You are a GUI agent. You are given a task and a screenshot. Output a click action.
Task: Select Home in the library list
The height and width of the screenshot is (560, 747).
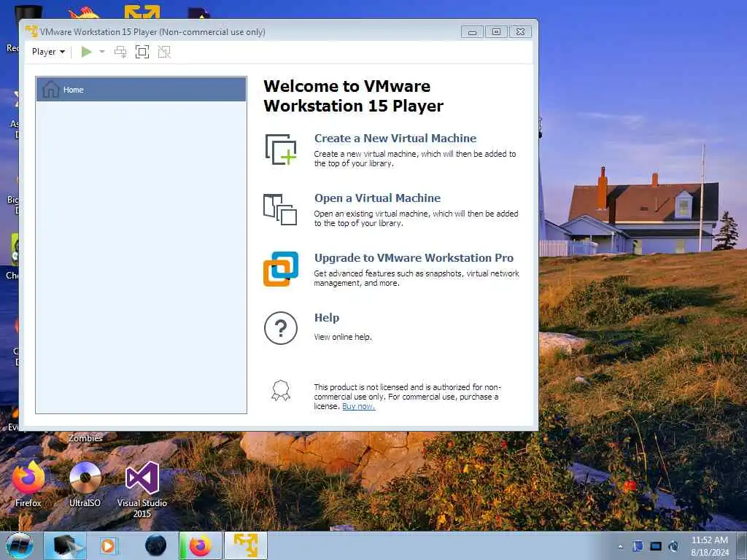tap(141, 90)
